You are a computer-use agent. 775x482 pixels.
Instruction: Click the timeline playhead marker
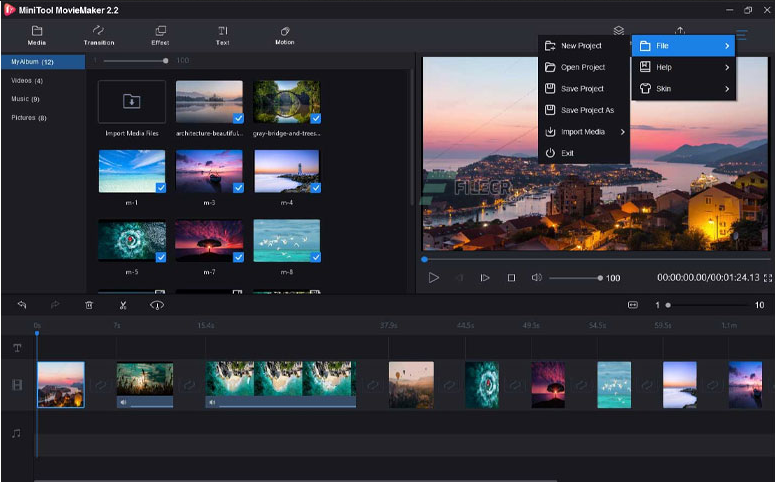(37, 334)
